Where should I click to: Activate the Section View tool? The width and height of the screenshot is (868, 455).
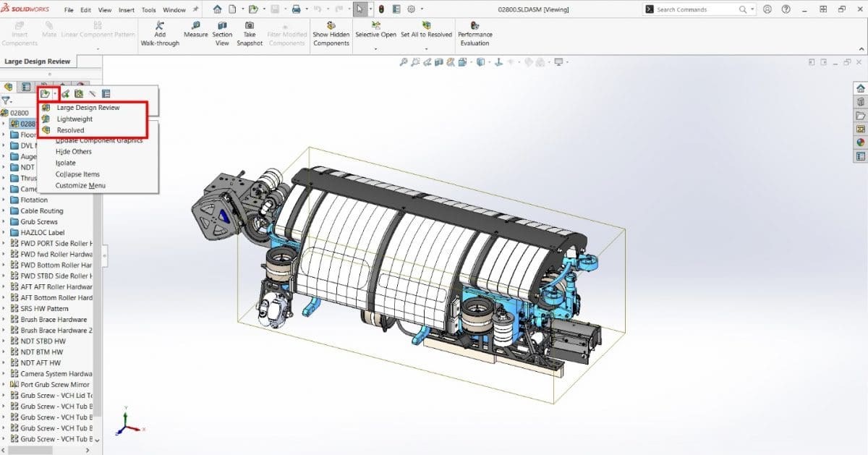click(222, 25)
